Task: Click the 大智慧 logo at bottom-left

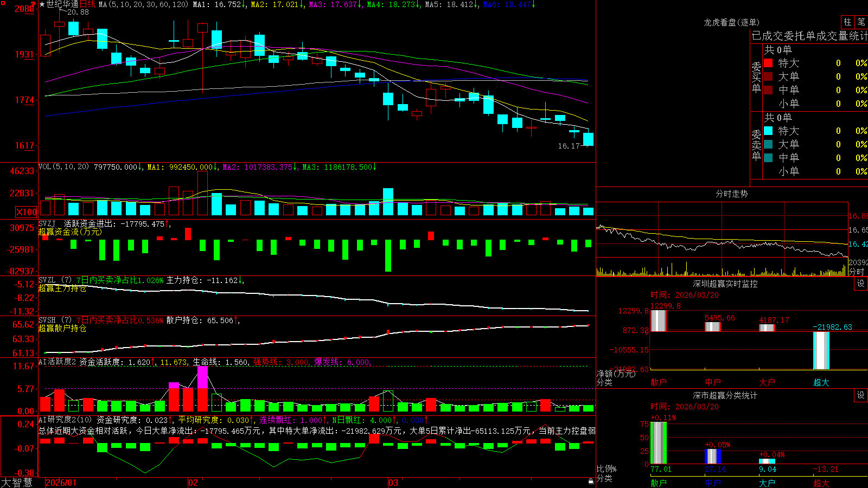Action: (17, 482)
